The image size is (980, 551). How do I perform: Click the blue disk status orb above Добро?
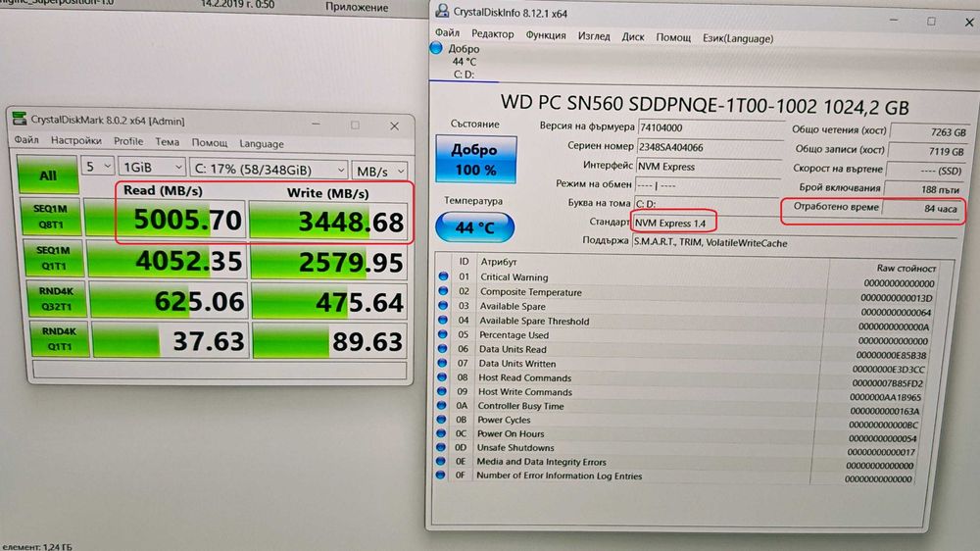pos(436,47)
